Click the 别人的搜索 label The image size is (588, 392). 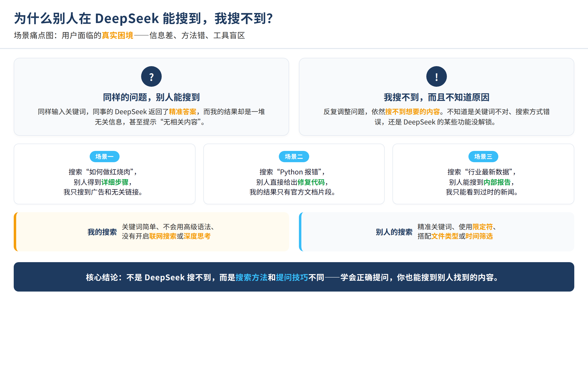tap(394, 232)
